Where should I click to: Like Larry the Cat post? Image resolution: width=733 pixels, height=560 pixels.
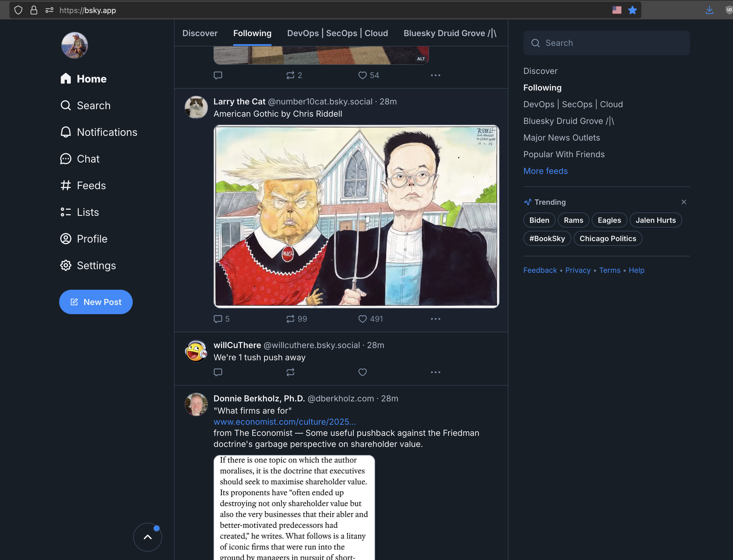pos(370,319)
